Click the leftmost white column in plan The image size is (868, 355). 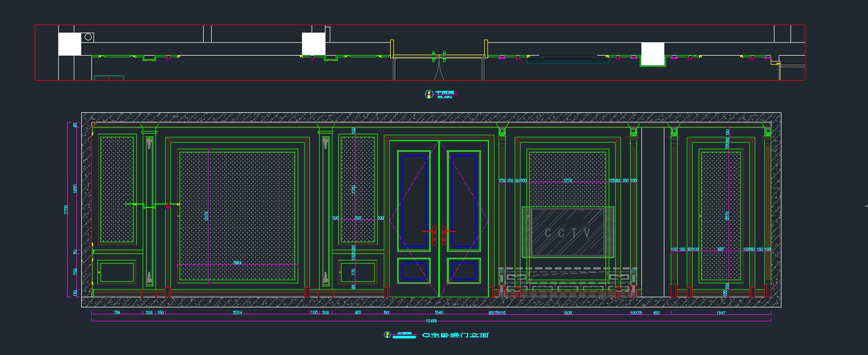pyautogui.click(x=69, y=44)
